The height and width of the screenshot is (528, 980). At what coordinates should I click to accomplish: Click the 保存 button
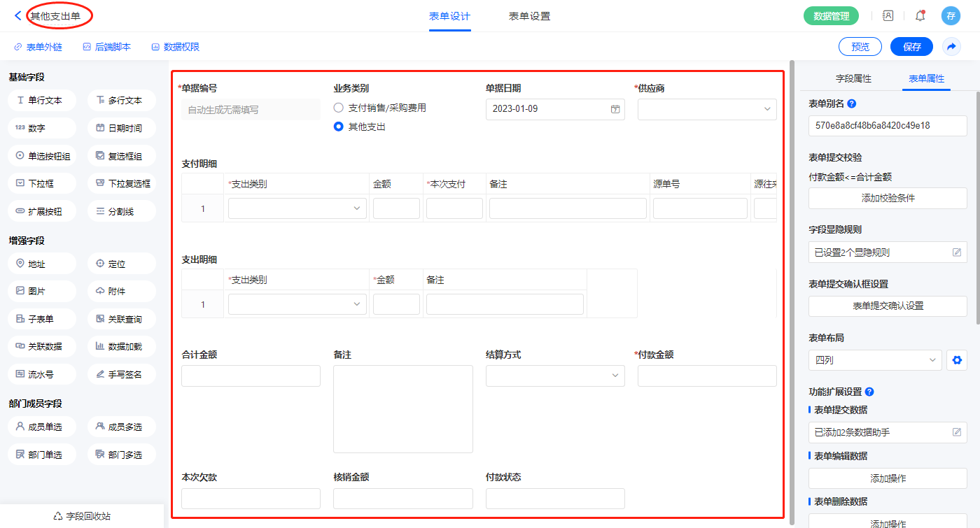[x=911, y=47]
